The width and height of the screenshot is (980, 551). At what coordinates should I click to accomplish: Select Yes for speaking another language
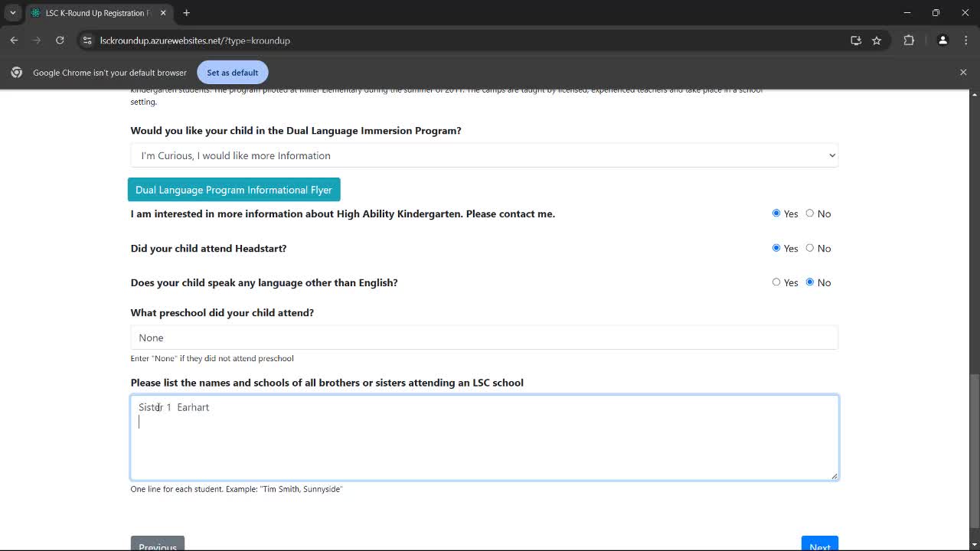coord(776,282)
